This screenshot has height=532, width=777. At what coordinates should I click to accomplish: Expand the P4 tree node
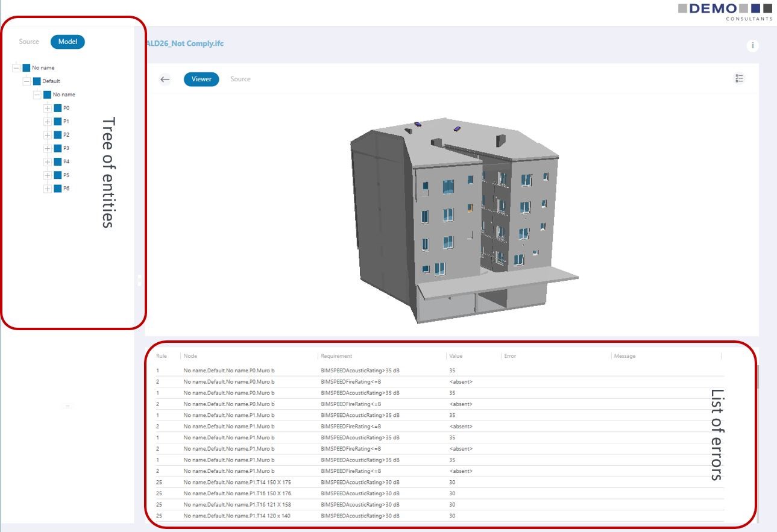[x=48, y=161]
